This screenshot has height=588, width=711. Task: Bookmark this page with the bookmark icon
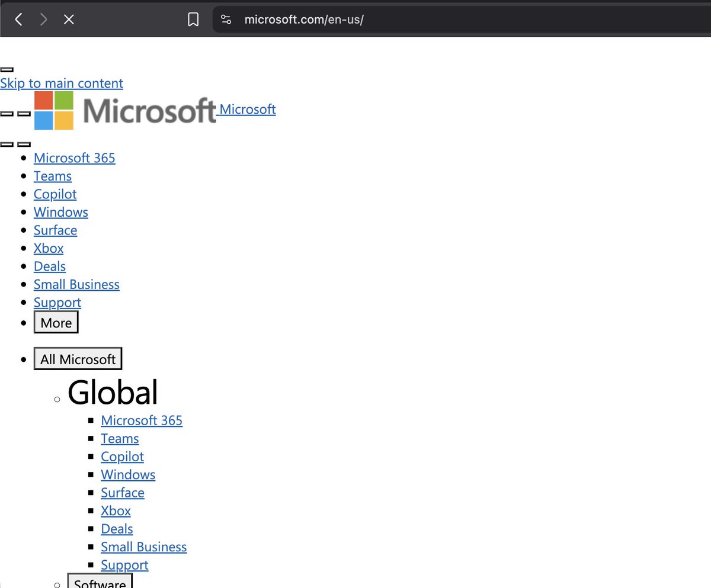(x=193, y=20)
